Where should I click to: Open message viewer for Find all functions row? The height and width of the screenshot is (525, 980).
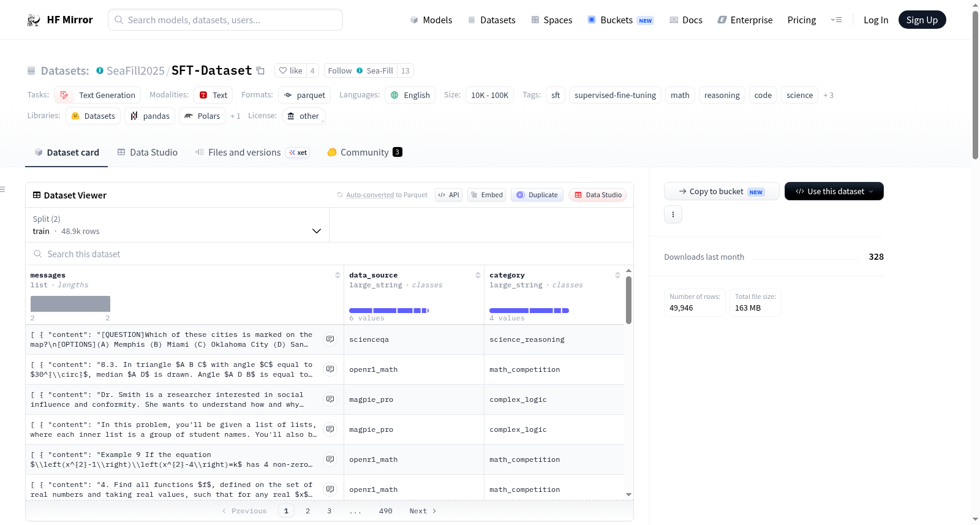[330, 489]
